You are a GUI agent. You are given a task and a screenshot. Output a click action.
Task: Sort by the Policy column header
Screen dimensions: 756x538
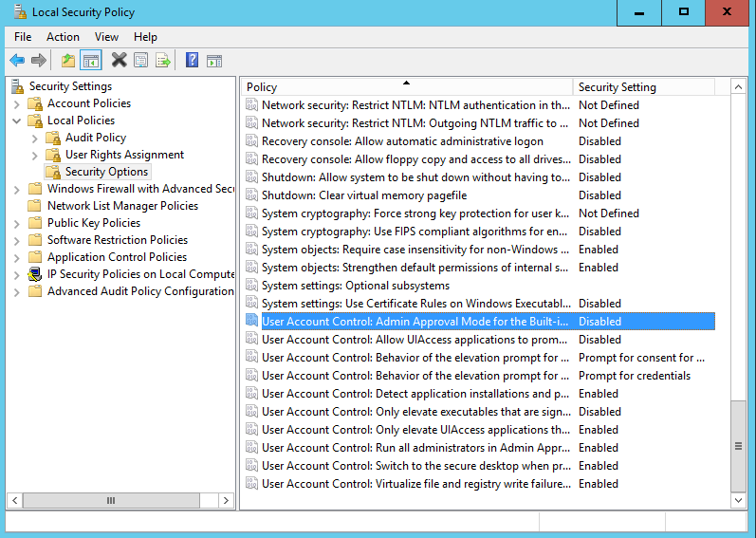point(406,87)
